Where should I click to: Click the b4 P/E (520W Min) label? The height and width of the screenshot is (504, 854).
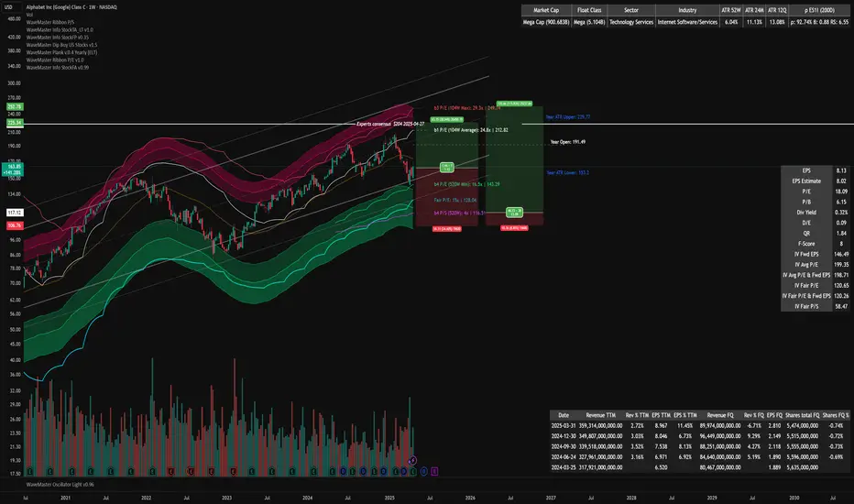466,184
